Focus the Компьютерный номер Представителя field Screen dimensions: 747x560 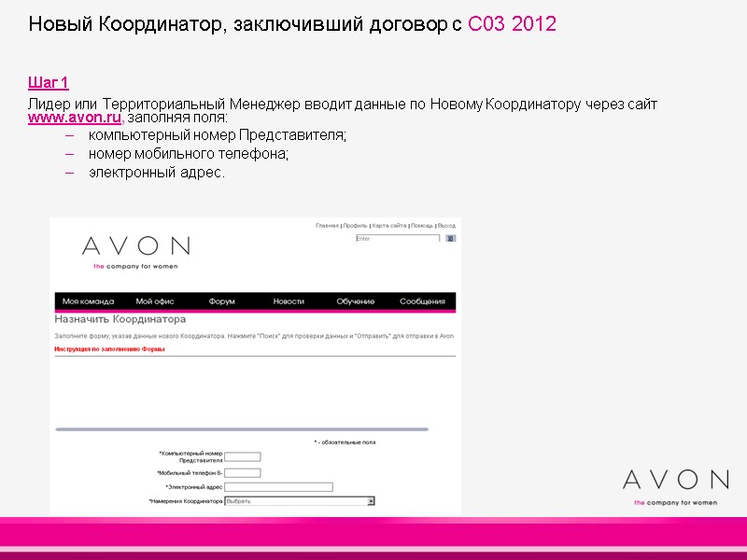243,456
